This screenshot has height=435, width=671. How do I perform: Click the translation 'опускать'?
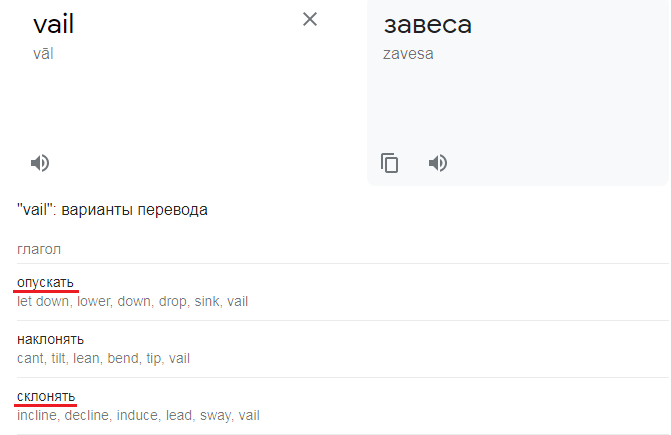(45, 282)
